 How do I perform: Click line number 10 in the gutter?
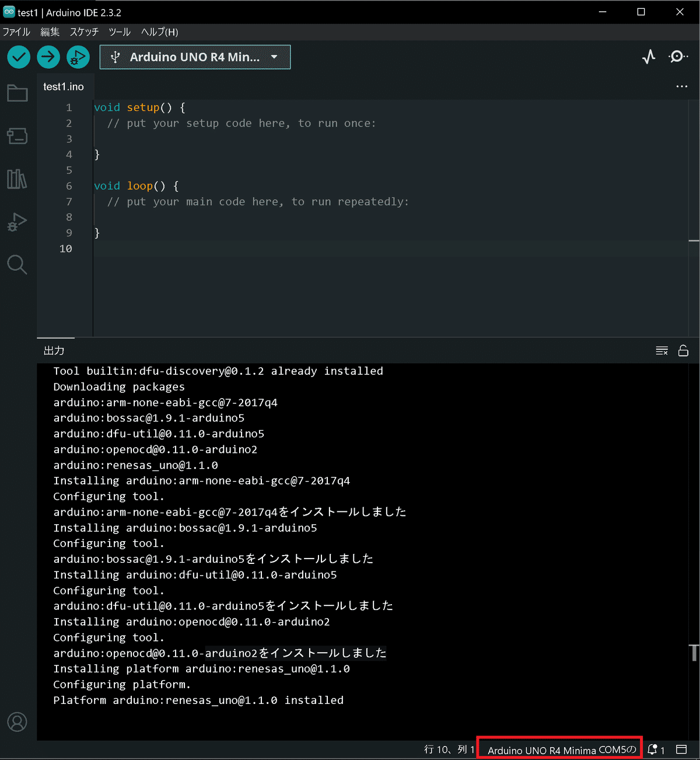[x=66, y=249]
